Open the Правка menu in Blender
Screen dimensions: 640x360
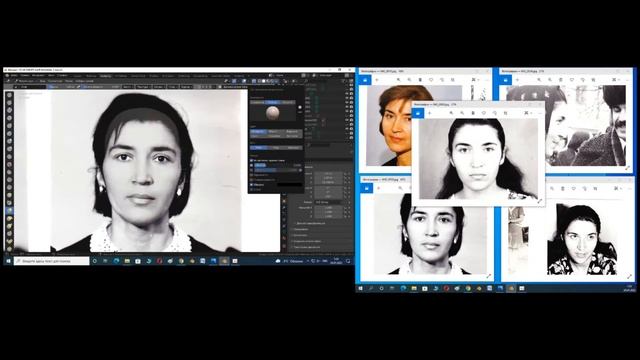tap(25, 76)
